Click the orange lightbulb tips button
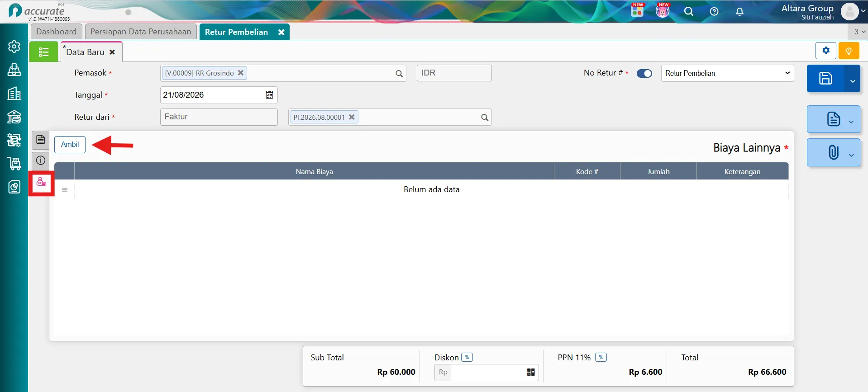 pyautogui.click(x=849, y=51)
